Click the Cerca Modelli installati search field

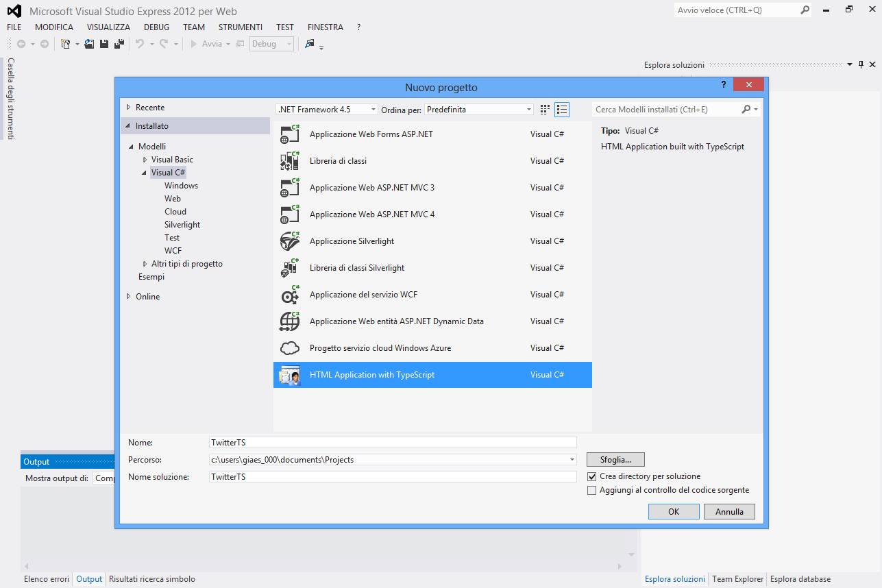(666, 109)
